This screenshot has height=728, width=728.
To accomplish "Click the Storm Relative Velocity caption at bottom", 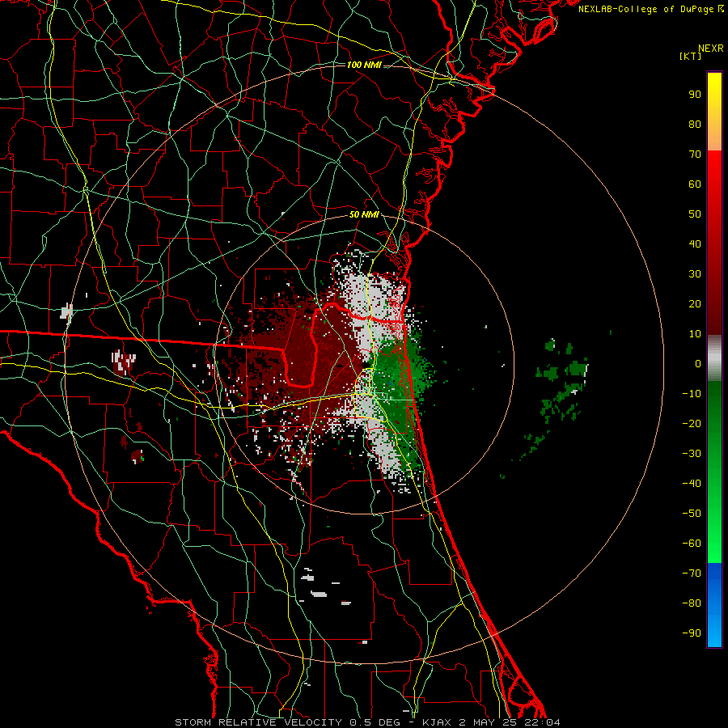I will click(367, 722).
